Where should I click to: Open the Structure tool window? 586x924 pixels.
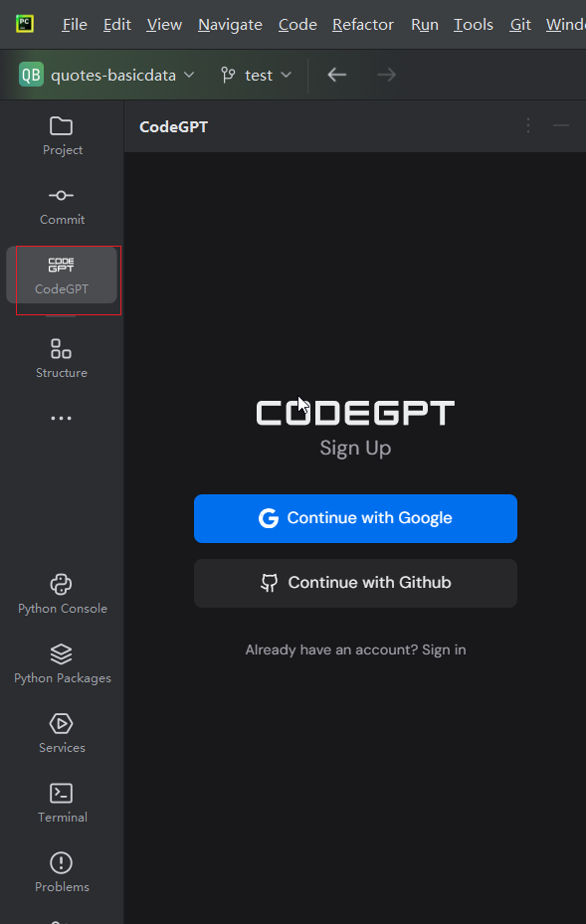[62, 358]
